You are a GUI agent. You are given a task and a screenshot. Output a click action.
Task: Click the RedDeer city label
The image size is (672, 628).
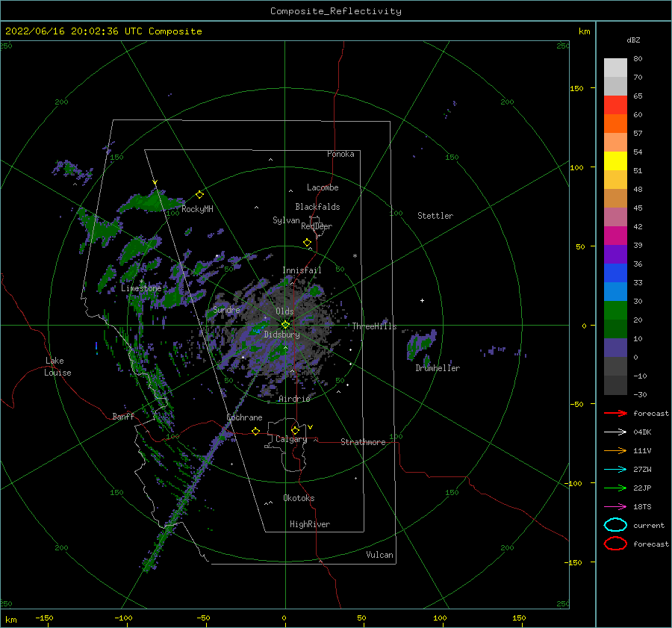(x=317, y=226)
